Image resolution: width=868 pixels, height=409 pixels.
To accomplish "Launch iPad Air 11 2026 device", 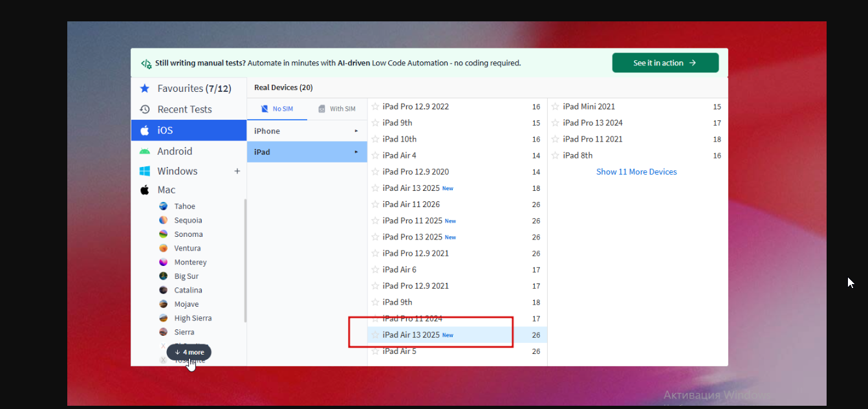I will [x=457, y=204].
